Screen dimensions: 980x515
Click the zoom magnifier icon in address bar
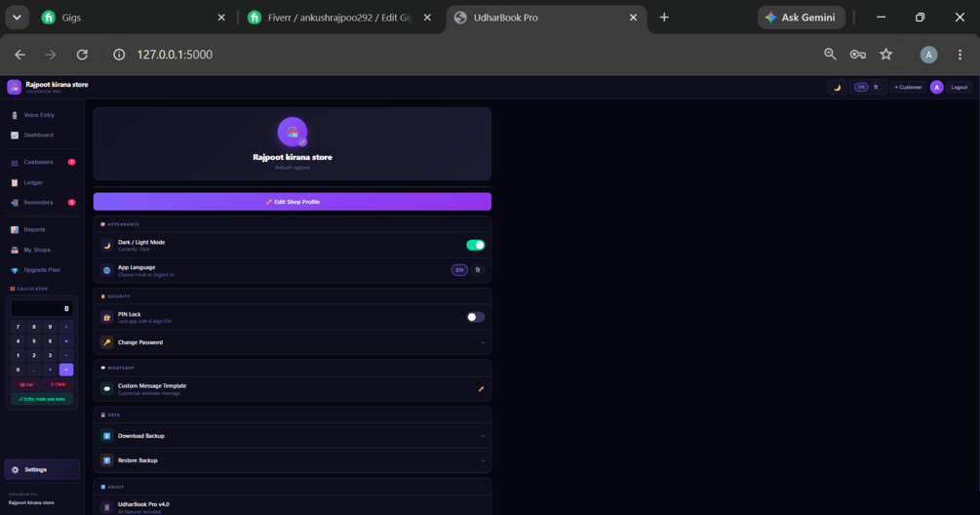coord(830,55)
